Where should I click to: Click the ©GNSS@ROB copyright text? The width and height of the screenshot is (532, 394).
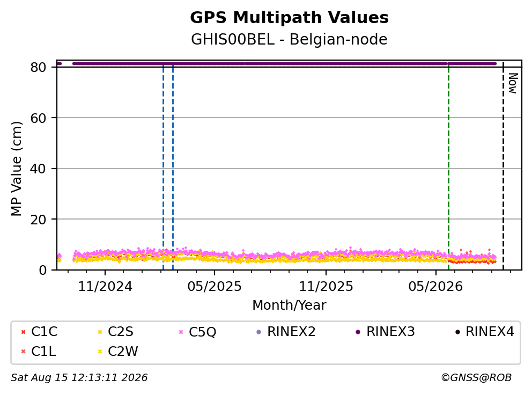(x=476, y=378)
